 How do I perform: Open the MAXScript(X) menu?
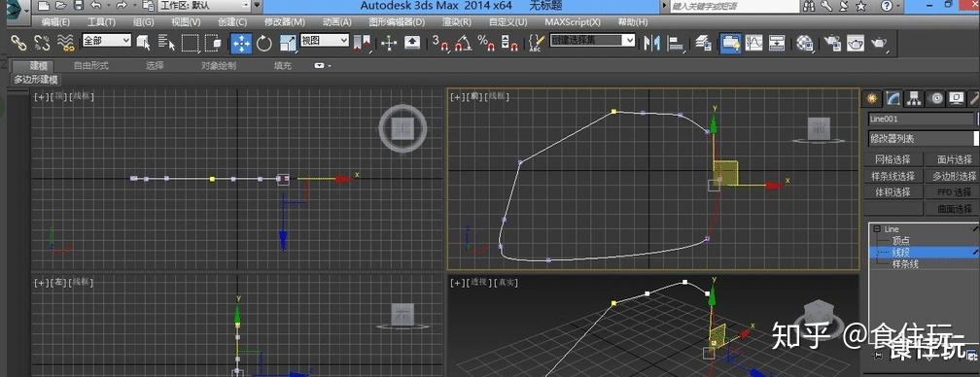point(573,21)
